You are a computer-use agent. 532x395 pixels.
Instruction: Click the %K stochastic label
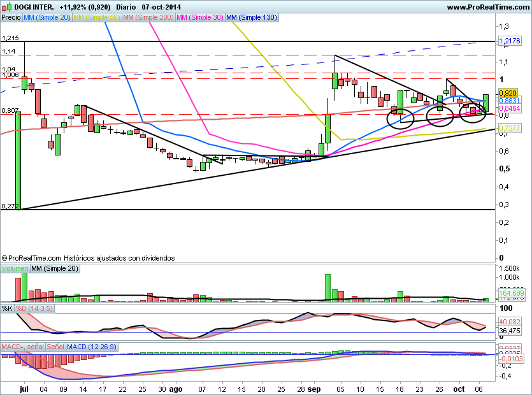(x=7, y=308)
